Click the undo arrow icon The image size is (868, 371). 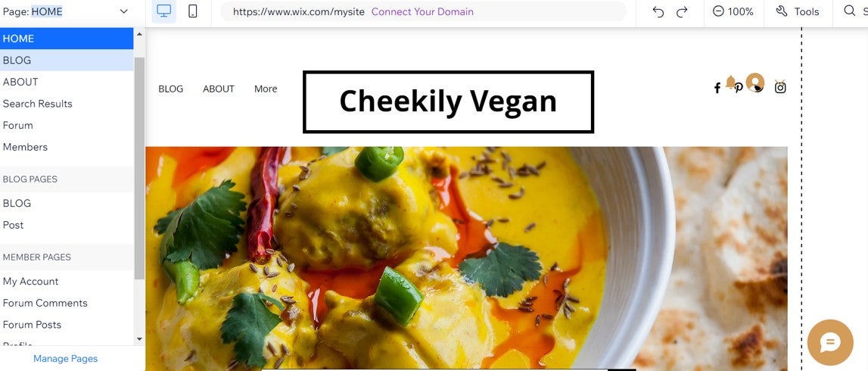pos(658,11)
